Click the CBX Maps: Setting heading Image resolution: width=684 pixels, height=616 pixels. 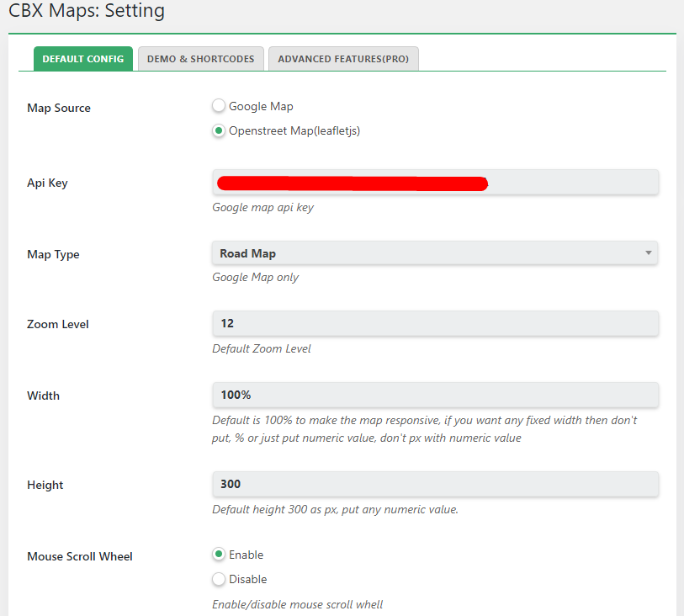87,10
